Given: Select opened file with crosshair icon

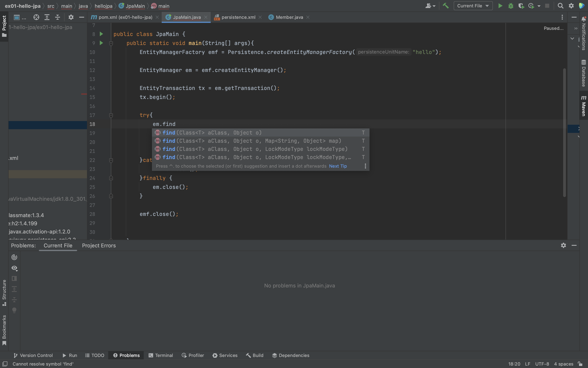Looking at the screenshot, I should (x=36, y=17).
